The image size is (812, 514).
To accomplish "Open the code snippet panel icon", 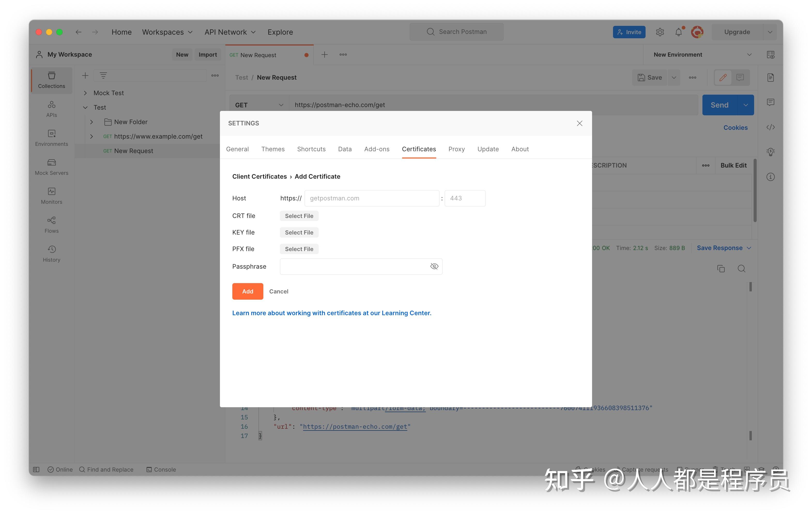I will click(770, 127).
